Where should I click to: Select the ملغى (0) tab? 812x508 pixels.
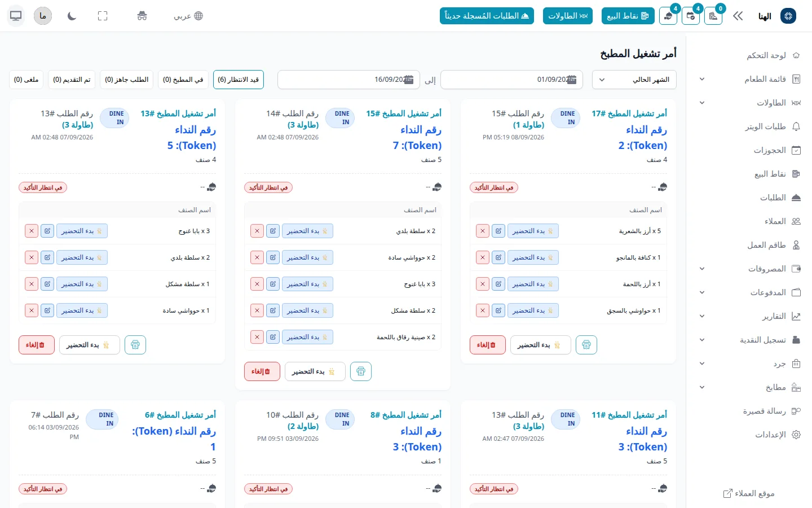[27, 80]
